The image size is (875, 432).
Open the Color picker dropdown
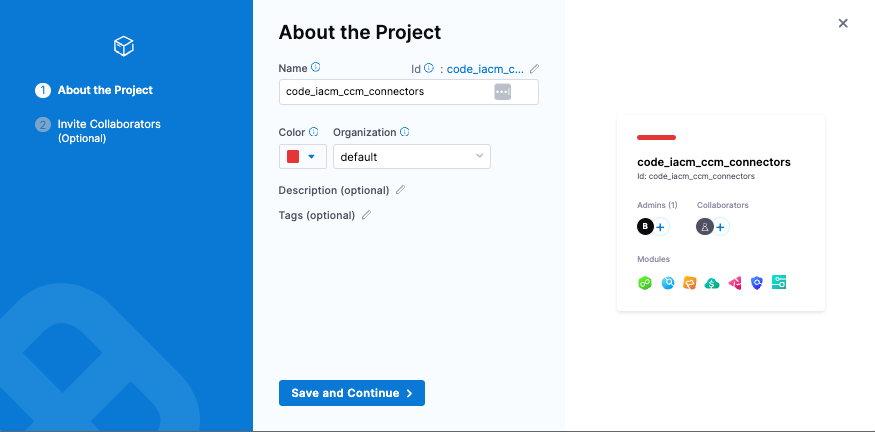coord(311,156)
